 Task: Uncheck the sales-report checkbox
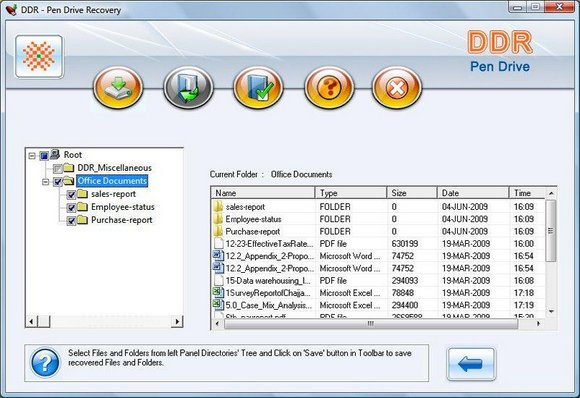pyautogui.click(x=71, y=195)
